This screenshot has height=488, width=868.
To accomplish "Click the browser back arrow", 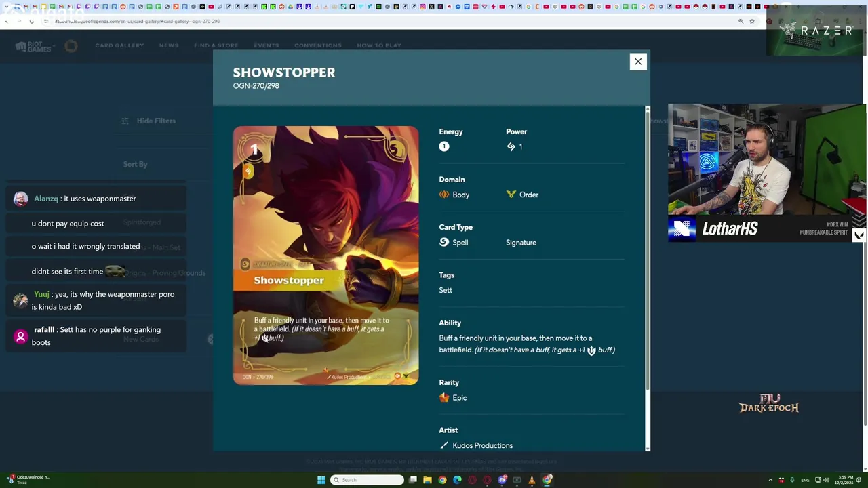I will pos(6,21).
